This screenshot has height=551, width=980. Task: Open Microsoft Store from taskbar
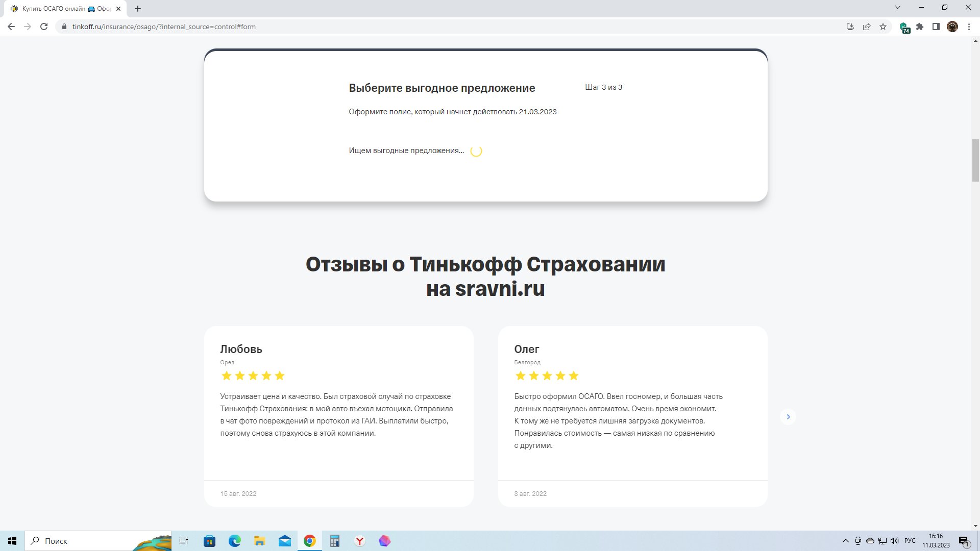tap(209, 541)
